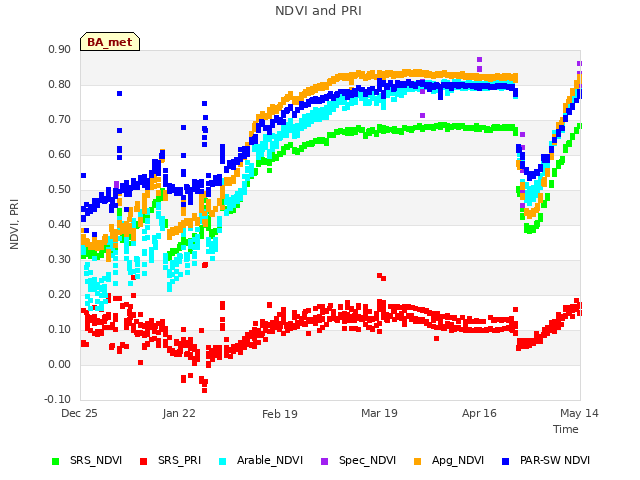Click the chart title NDVI and PRI
The image size is (640, 480).
click(318, 11)
